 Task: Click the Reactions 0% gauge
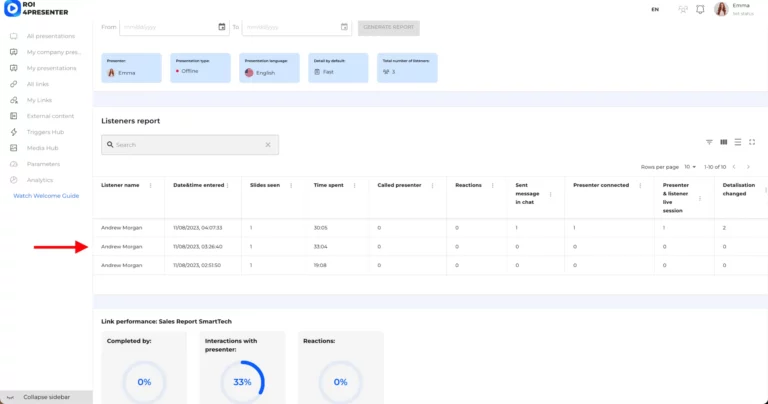(340, 382)
